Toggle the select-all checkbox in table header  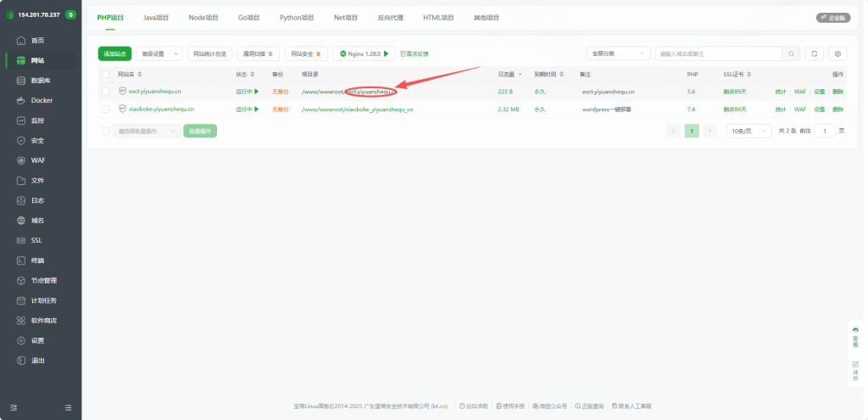[x=105, y=75]
